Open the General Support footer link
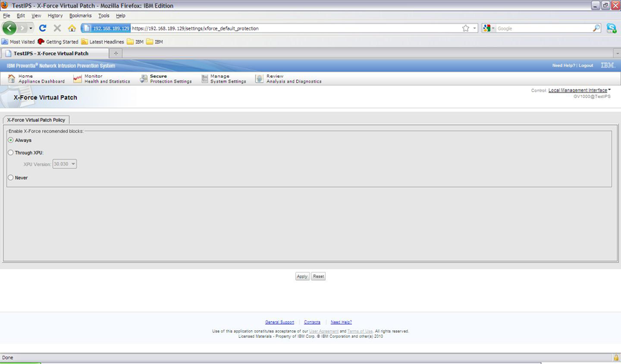Viewport: 621px width, 364px height. tap(279, 322)
